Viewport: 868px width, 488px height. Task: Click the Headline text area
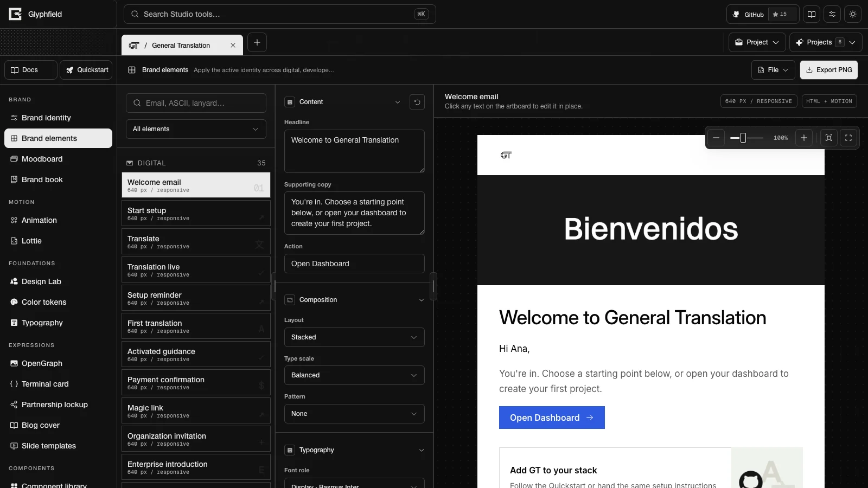click(354, 151)
